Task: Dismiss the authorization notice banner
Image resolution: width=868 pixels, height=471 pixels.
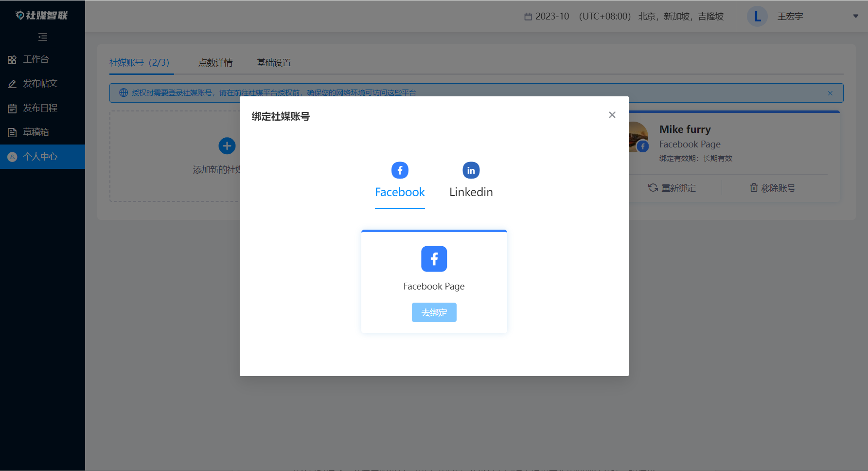Action: tap(830, 93)
